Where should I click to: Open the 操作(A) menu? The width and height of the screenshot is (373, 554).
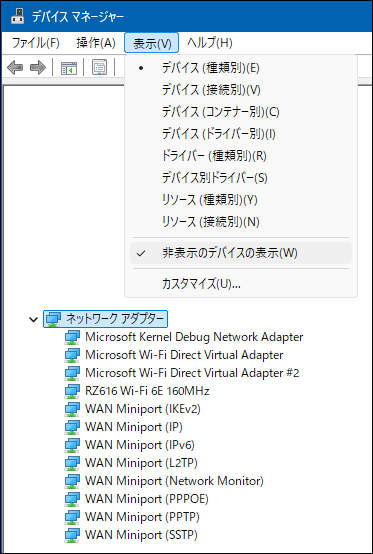point(96,43)
